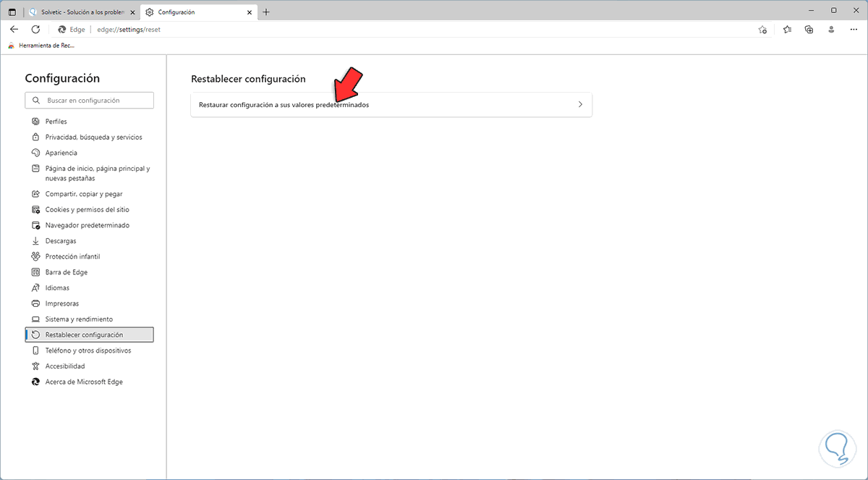Image resolution: width=868 pixels, height=480 pixels.
Task: Open a new tab with plus button
Action: coord(266,12)
